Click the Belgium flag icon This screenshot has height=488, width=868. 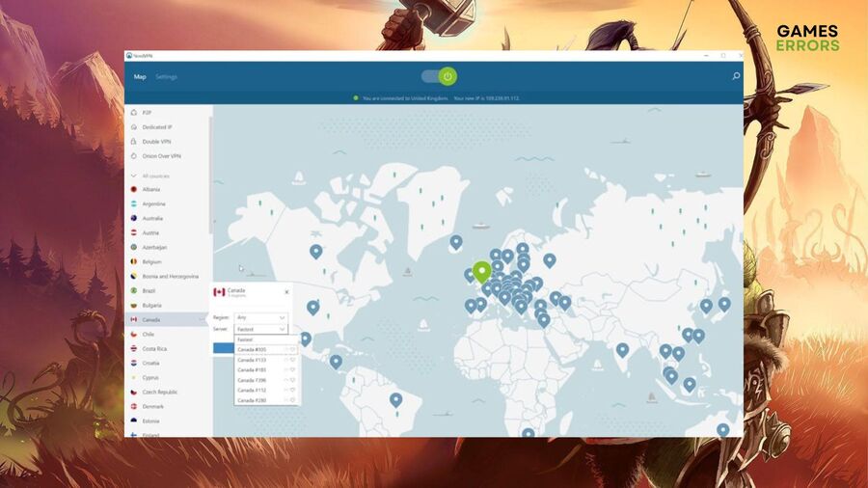(133, 261)
